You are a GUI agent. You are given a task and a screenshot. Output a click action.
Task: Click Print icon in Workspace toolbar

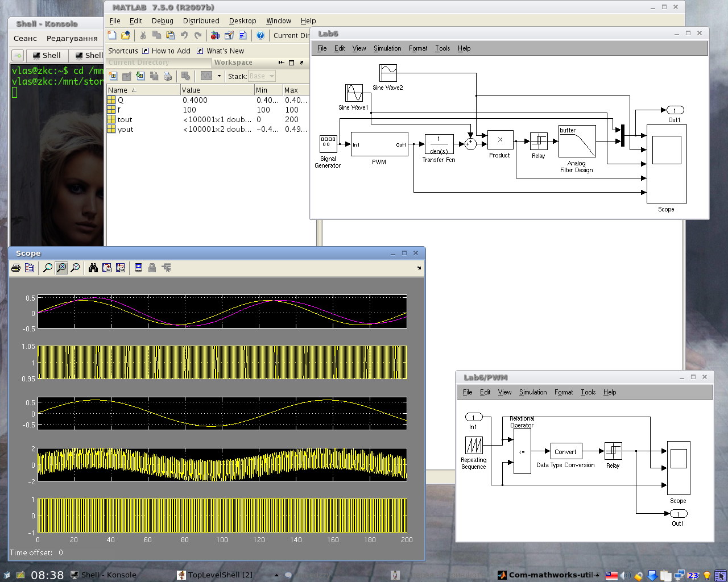[167, 76]
